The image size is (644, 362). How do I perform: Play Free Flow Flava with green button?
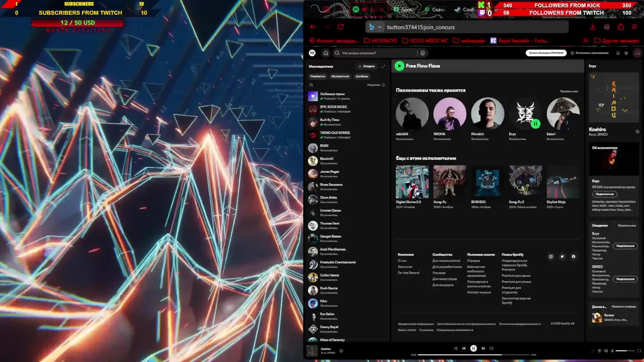399,66
